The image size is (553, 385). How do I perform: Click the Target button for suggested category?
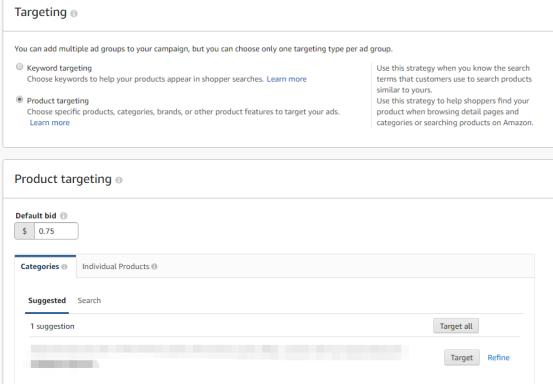[x=462, y=358]
